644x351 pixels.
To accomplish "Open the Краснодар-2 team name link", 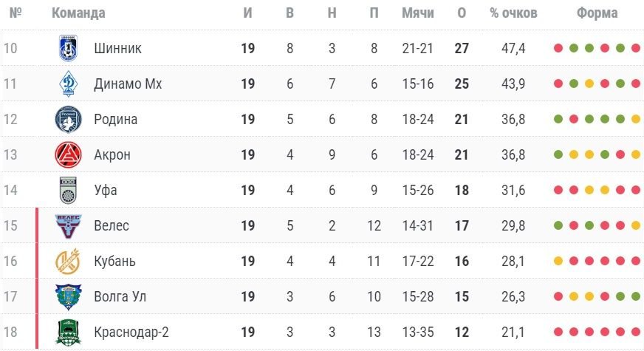I will point(131,332).
